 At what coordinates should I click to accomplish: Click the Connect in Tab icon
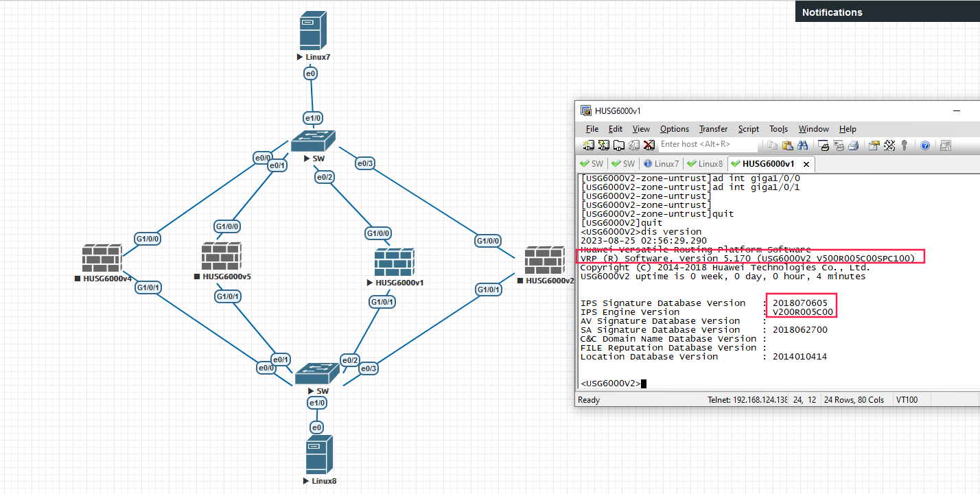pos(618,145)
